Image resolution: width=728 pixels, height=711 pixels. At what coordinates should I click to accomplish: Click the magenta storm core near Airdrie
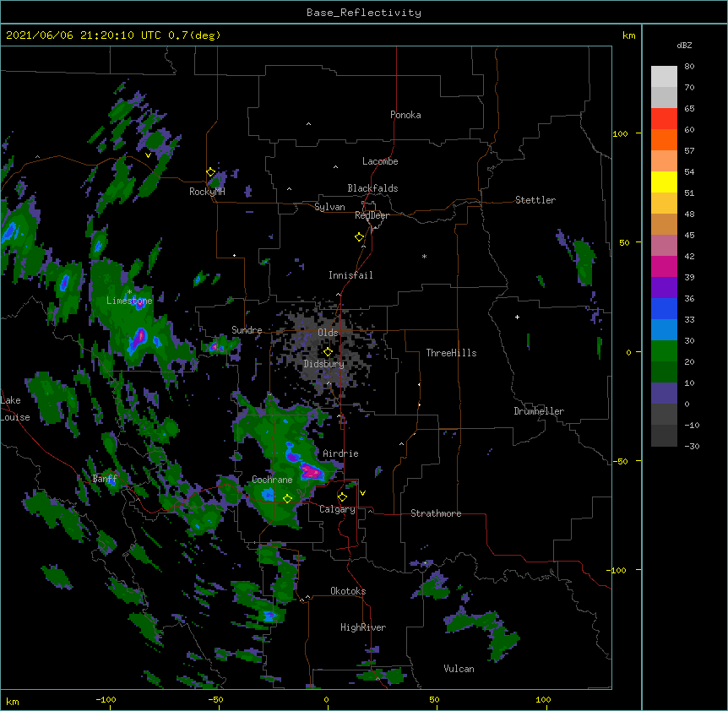pyautogui.click(x=311, y=472)
